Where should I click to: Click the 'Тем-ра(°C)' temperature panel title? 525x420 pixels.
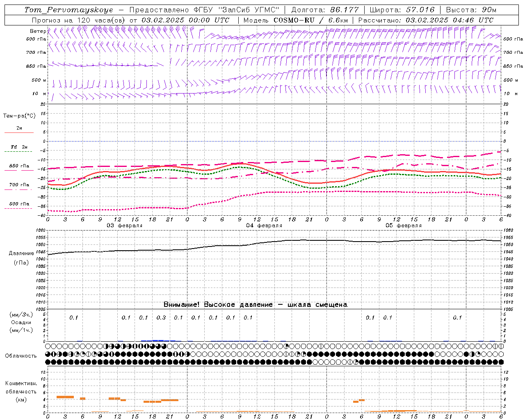click(x=19, y=116)
